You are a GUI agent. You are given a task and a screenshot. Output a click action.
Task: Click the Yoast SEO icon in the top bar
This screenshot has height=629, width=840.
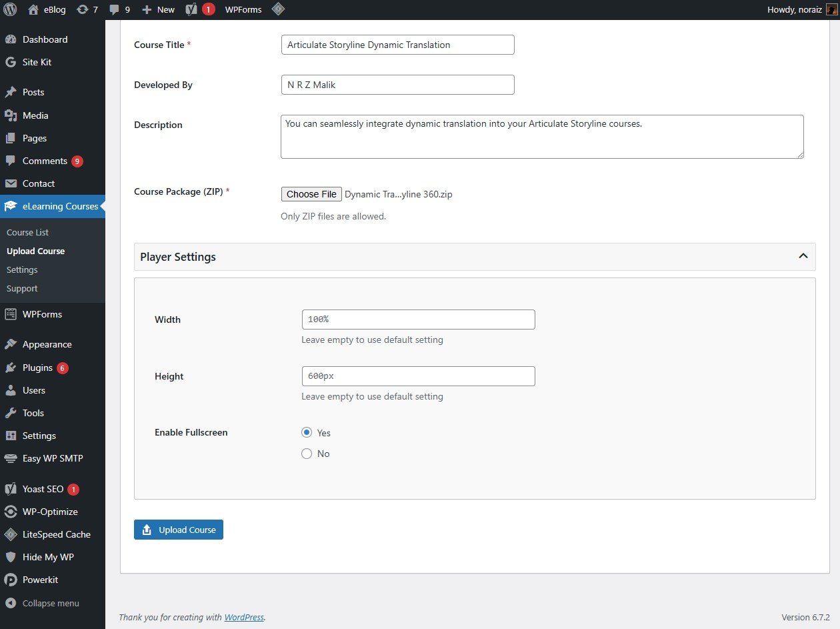[x=191, y=9]
